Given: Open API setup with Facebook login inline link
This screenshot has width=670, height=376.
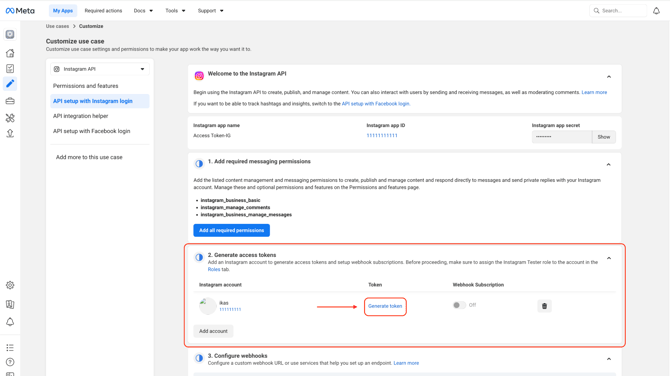Looking at the screenshot, I should click(376, 104).
